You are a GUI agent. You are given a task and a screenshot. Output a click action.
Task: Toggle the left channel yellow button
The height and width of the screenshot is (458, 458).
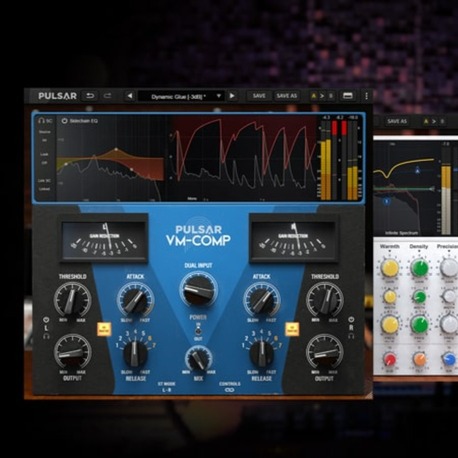point(104,329)
